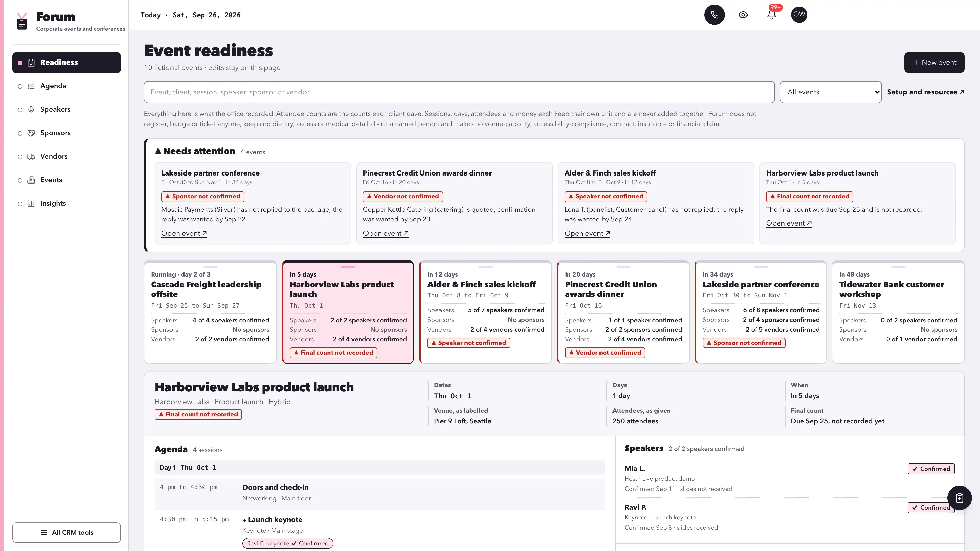Viewport: 980px width, 551px height.
Task: Select the Pinecrest Credit Union awards card
Action: point(623,312)
